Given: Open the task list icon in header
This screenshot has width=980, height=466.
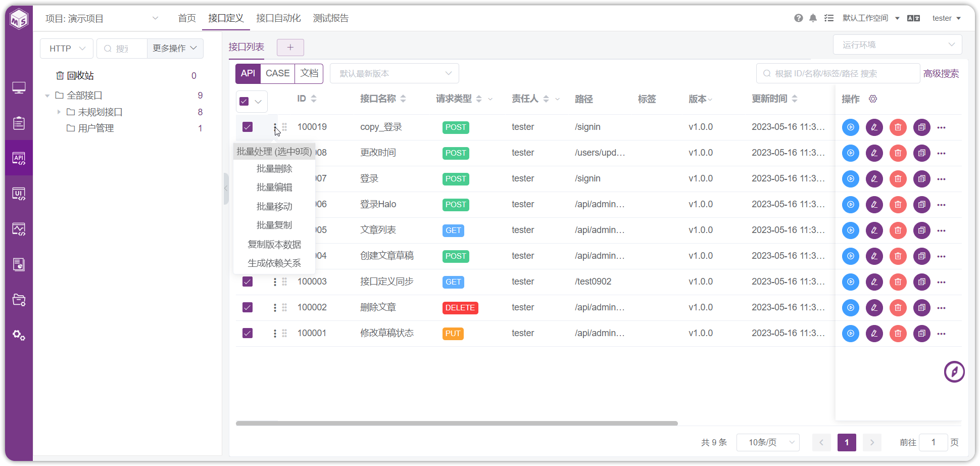Looking at the screenshot, I should (829, 18).
